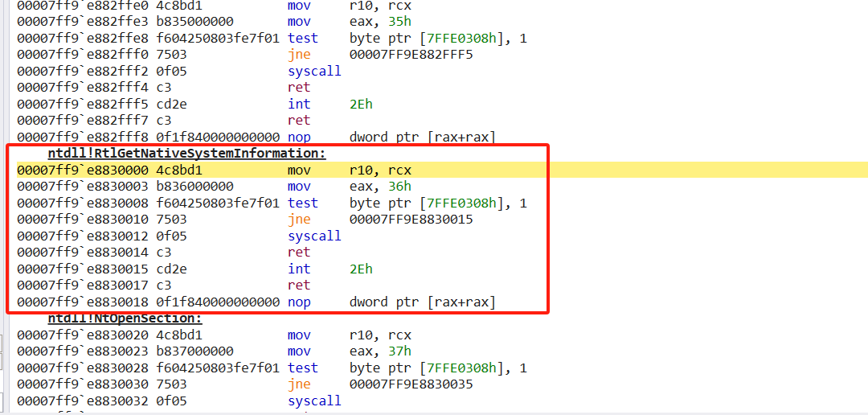Click address 00007ff9`e8830023 in the listing
The height and width of the screenshot is (415, 868).
pos(83,351)
